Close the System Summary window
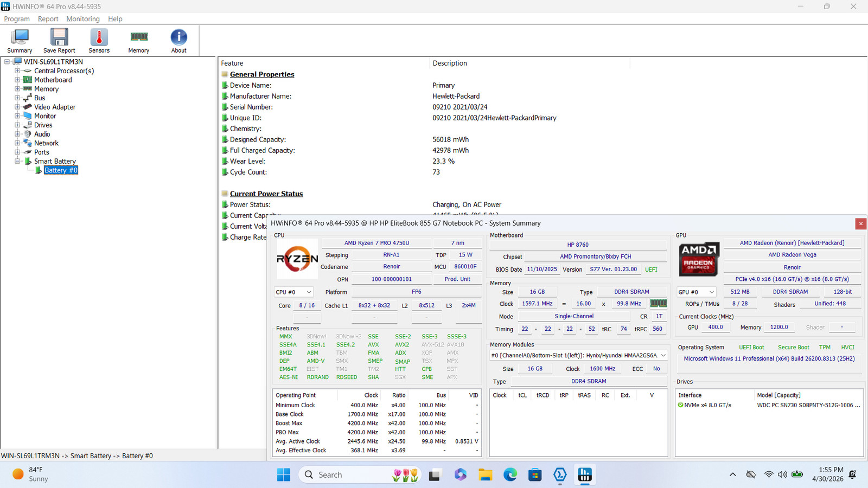The height and width of the screenshot is (488, 868). 860,223
